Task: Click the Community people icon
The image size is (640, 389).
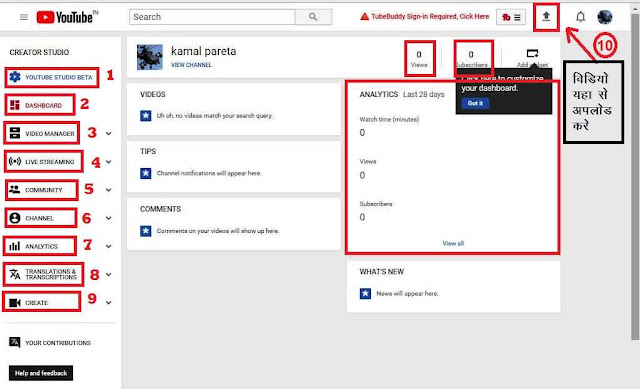Action: click(x=15, y=189)
